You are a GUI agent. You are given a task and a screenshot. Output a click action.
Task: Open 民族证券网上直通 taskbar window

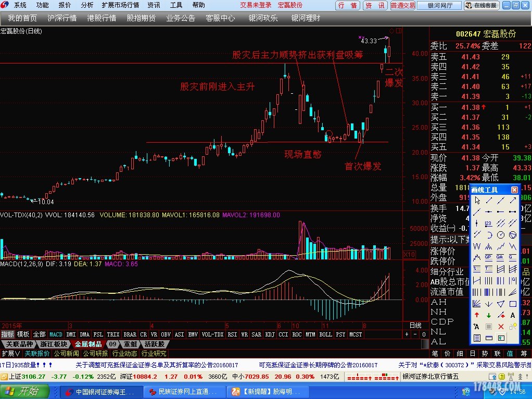[x=184, y=392]
